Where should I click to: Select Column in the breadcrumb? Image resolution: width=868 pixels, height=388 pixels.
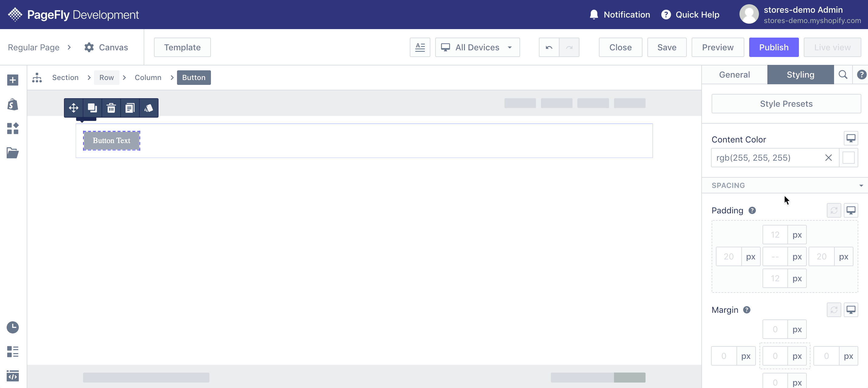coord(148,78)
